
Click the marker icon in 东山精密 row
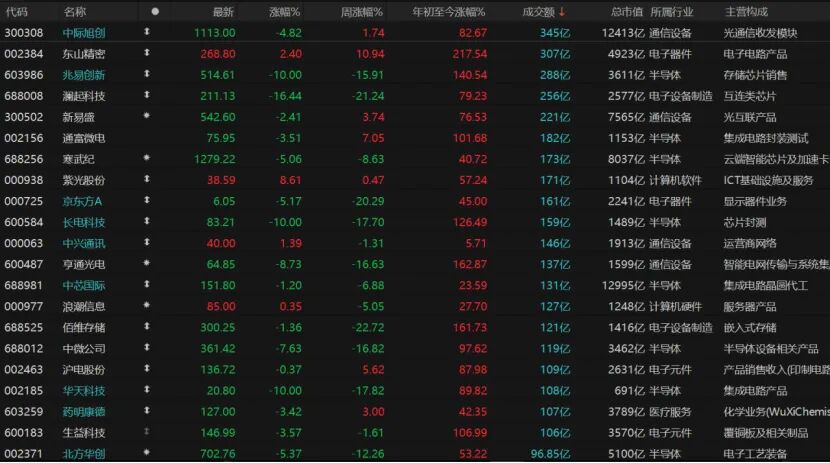pos(147,53)
